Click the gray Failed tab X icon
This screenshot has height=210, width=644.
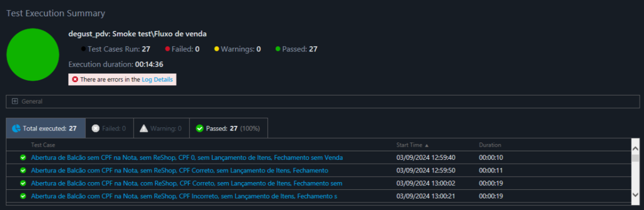[95, 128]
